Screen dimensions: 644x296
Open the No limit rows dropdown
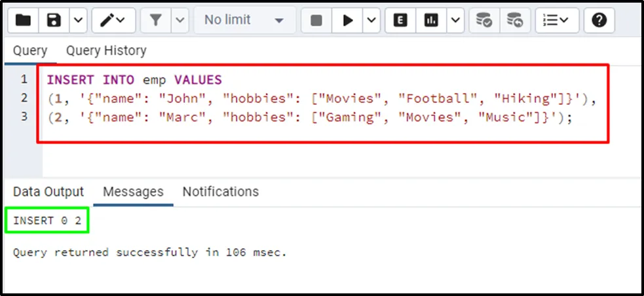244,20
